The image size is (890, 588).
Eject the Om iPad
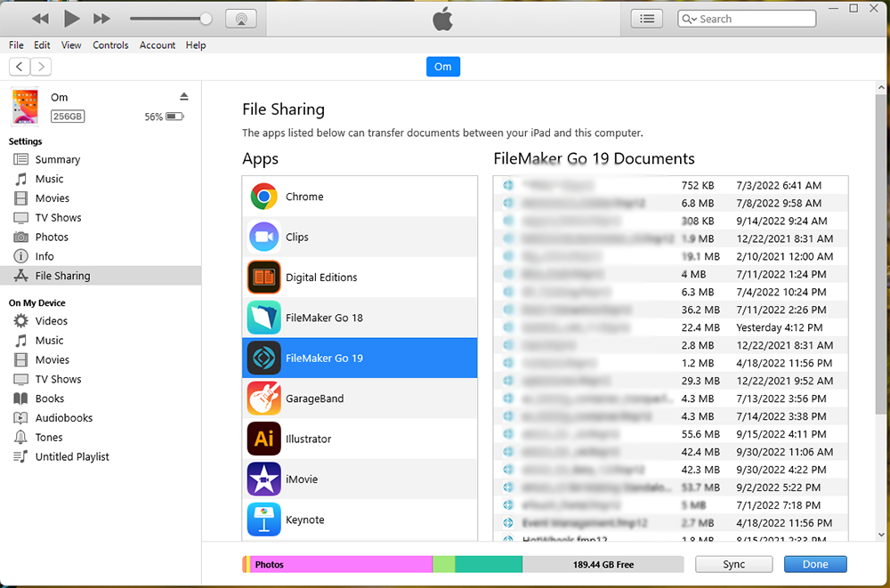184,96
